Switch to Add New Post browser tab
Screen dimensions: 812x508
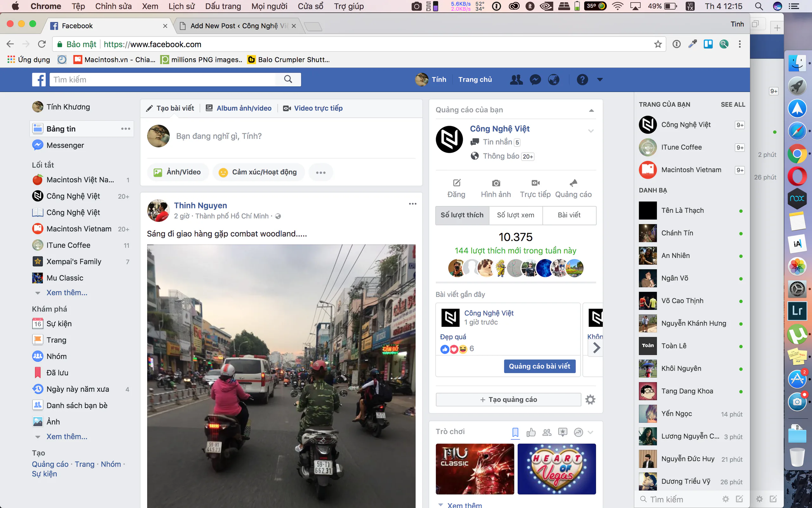tap(239, 26)
